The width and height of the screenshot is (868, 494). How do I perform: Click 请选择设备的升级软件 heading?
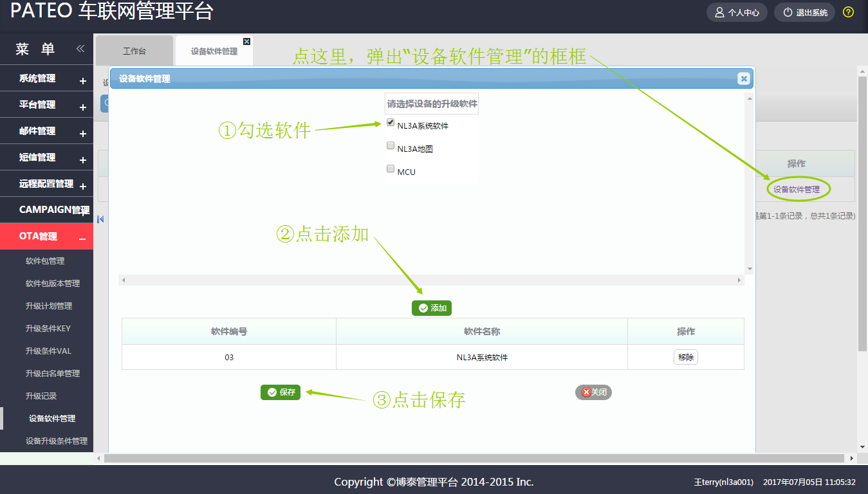coord(432,104)
